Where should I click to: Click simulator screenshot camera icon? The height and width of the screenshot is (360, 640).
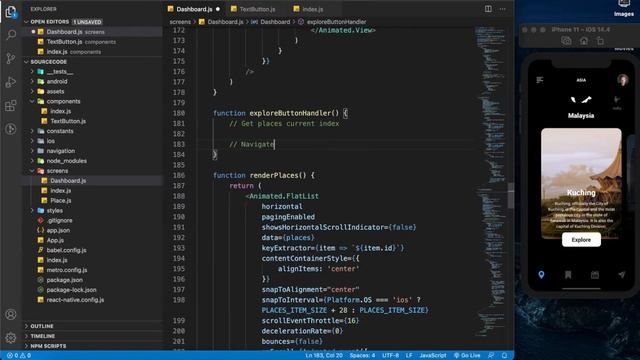[x=566, y=40]
